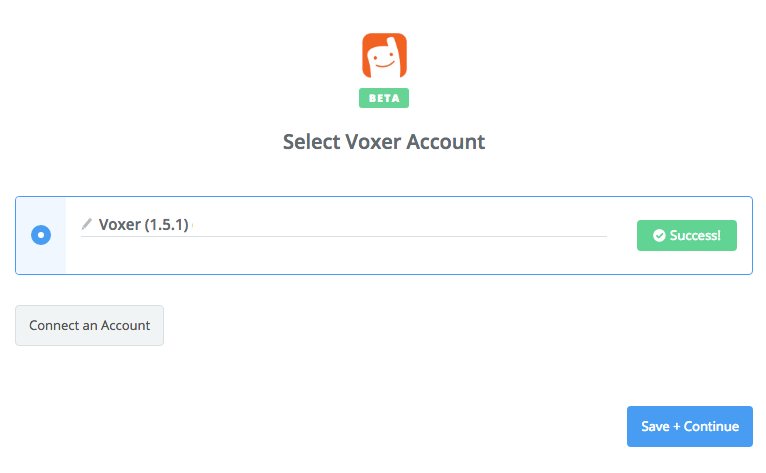This screenshot has height=473, width=766.
Task: Open Connect an Account
Action: (x=89, y=325)
